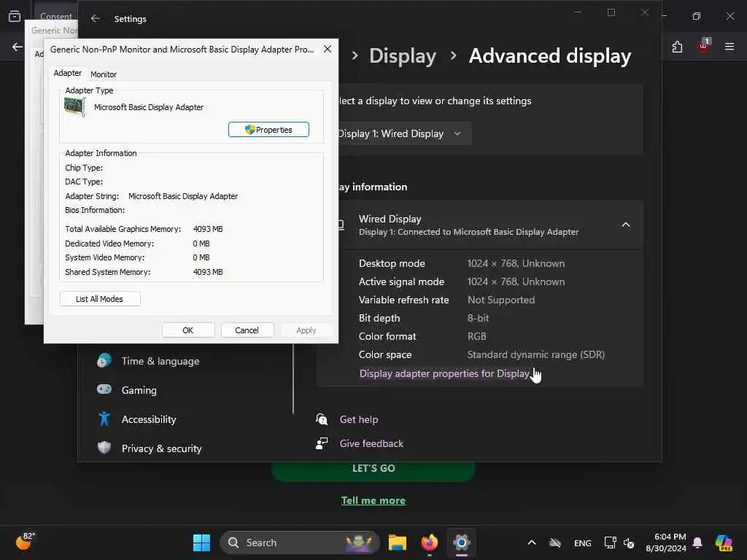Click the network display tray icon
The image size is (747, 560).
click(x=611, y=542)
